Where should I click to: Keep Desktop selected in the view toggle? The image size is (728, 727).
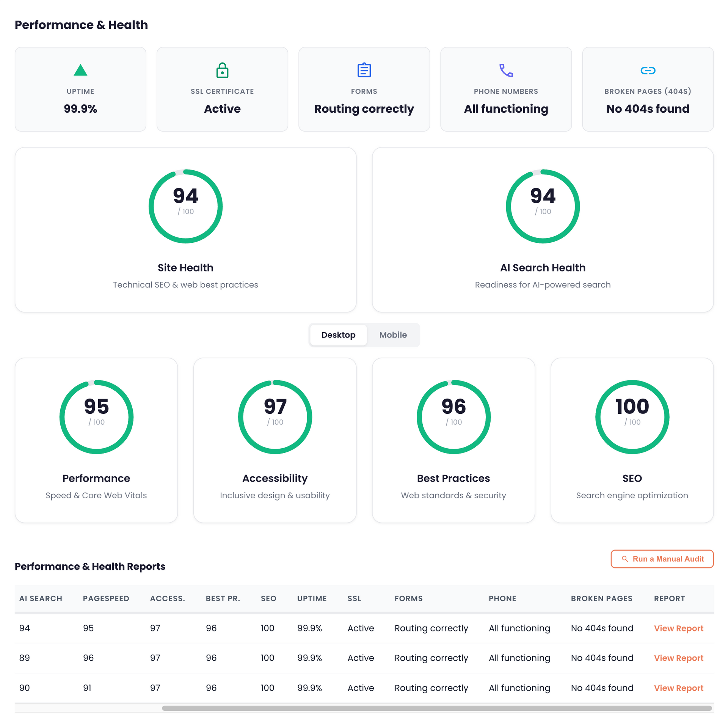[338, 335]
